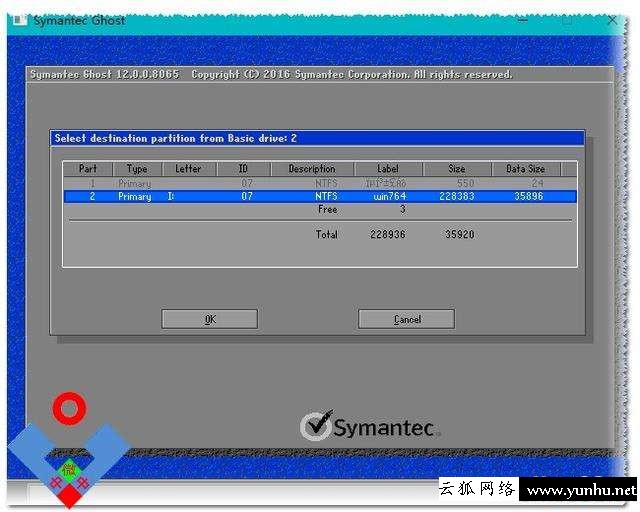Click the Free space row
640x512 pixels.
pos(320,209)
